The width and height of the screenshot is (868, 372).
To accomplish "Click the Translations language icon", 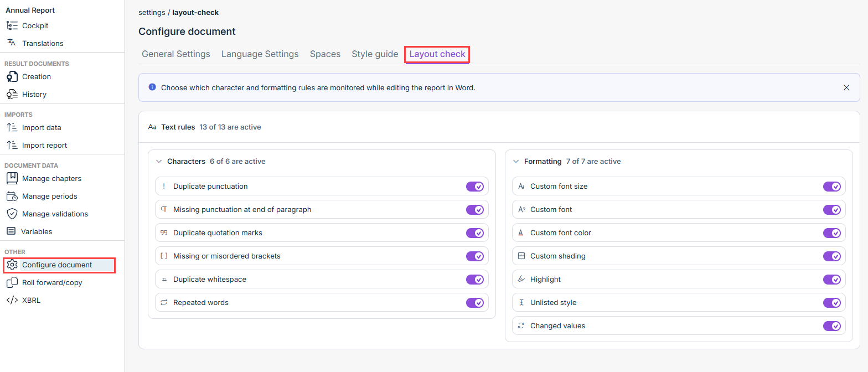I will click(x=12, y=43).
